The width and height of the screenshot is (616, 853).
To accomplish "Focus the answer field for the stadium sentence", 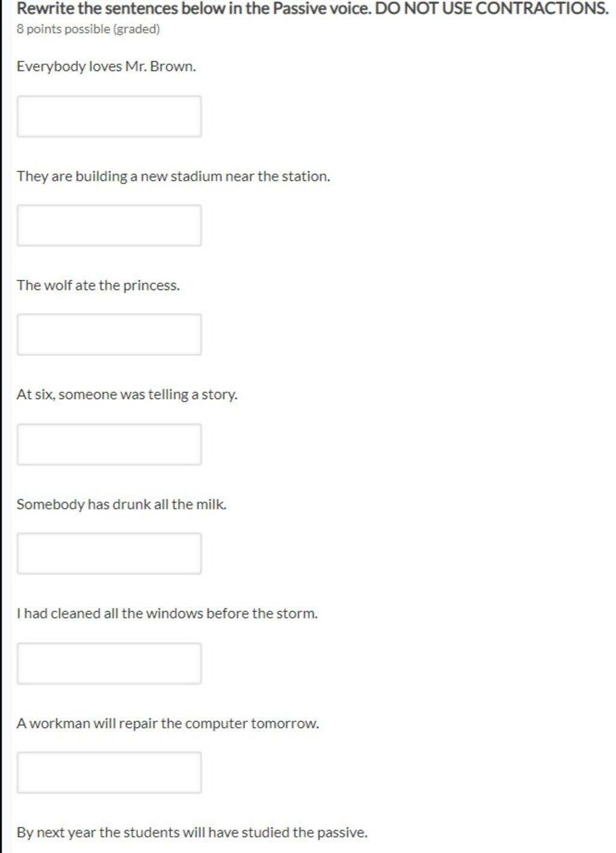I will pos(109,225).
